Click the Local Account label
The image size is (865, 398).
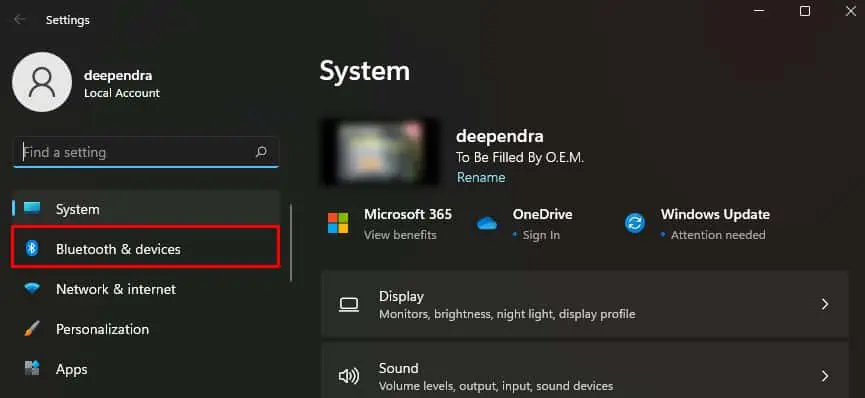point(122,93)
